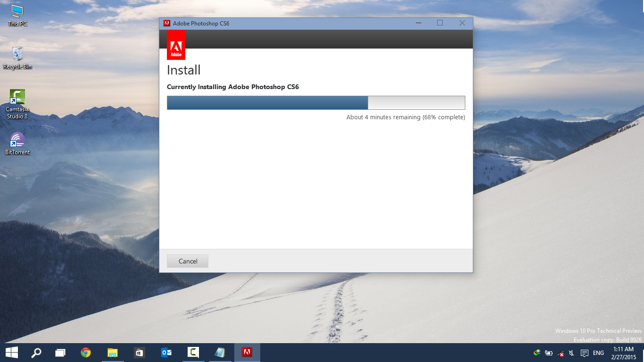644x362 pixels.
Task: Switch to Camtasia in the taskbar
Action: (x=193, y=353)
